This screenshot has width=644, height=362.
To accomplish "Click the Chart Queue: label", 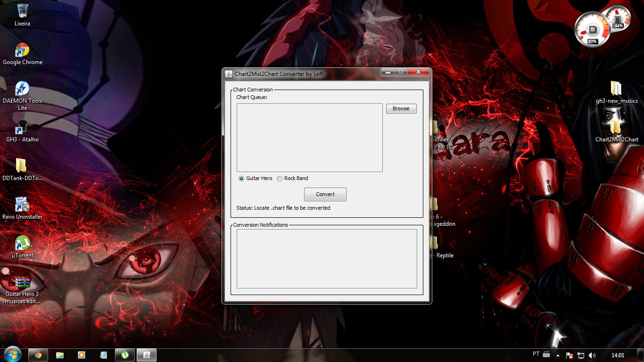I will [252, 97].
